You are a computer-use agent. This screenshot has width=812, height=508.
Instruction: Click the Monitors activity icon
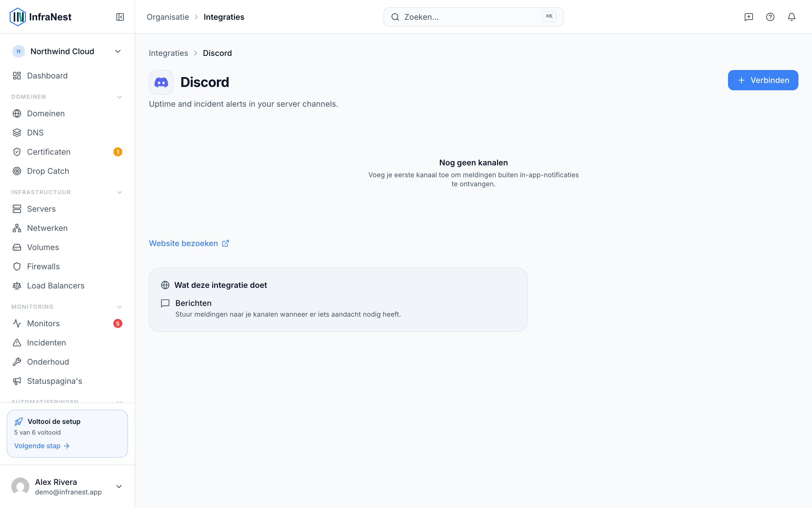pyautogui.click(x=17, y=323)
